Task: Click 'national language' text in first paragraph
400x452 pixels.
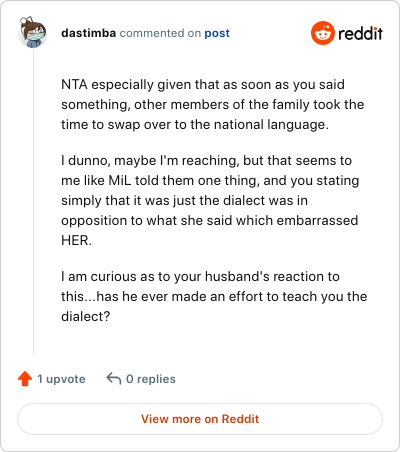Action: (271, 125)
